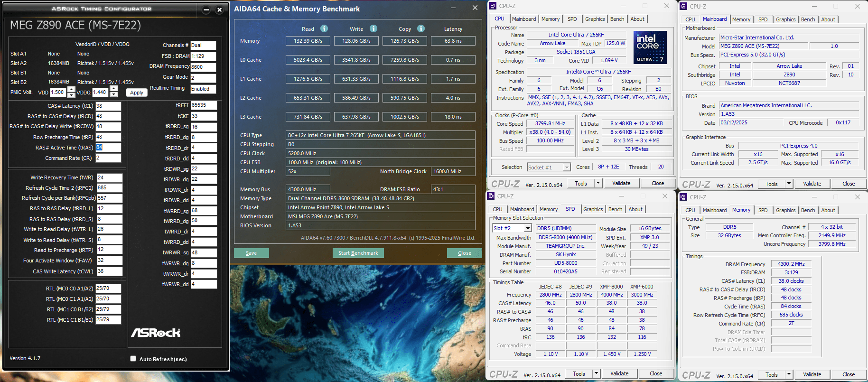Expand Tools dropdown arrow in CPU-Z Memory window
The image size is (868, 382).
coord(789,374)
